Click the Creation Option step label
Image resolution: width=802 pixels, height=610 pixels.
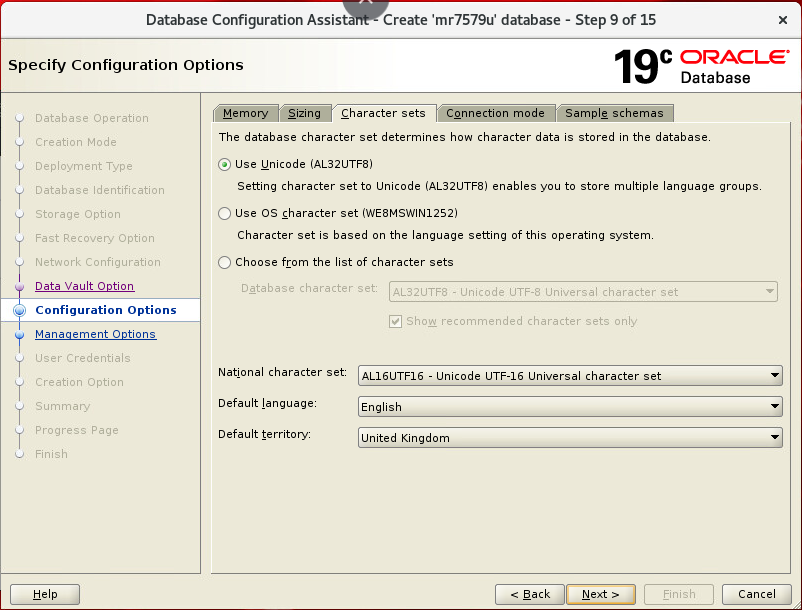[79, 382]
